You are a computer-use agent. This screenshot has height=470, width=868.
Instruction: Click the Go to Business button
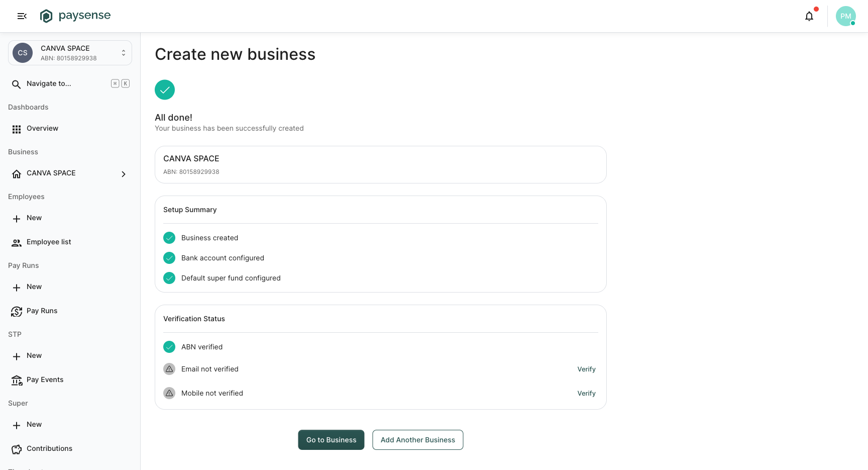click(x=331, y=440)
